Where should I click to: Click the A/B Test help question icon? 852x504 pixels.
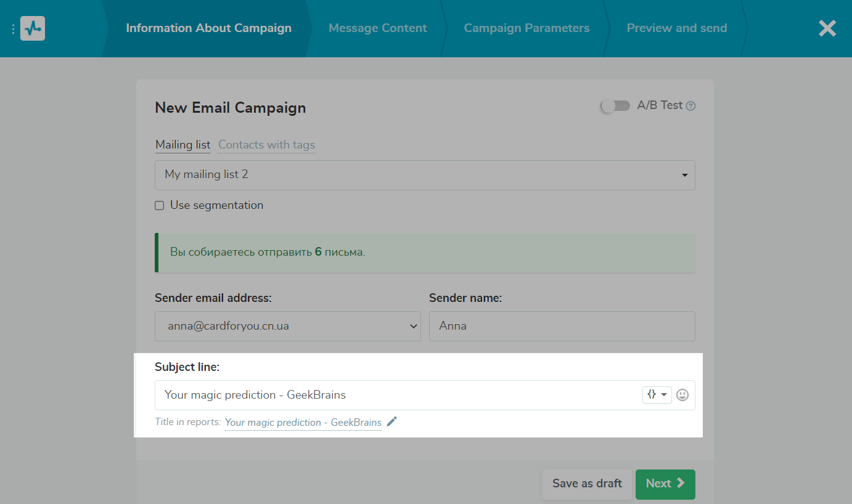(x=691, y=106)
